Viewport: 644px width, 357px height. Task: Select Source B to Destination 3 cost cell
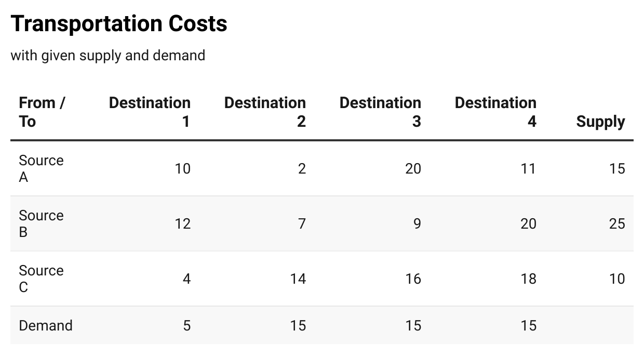417,223
